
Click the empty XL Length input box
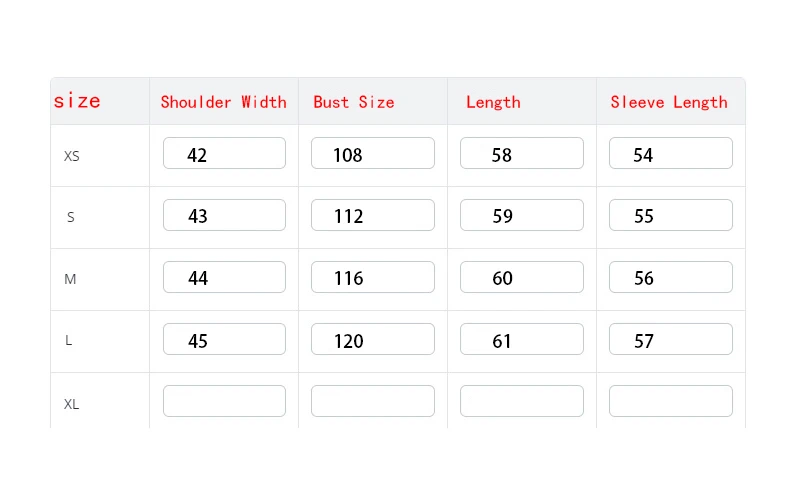(x=521, y=402)
